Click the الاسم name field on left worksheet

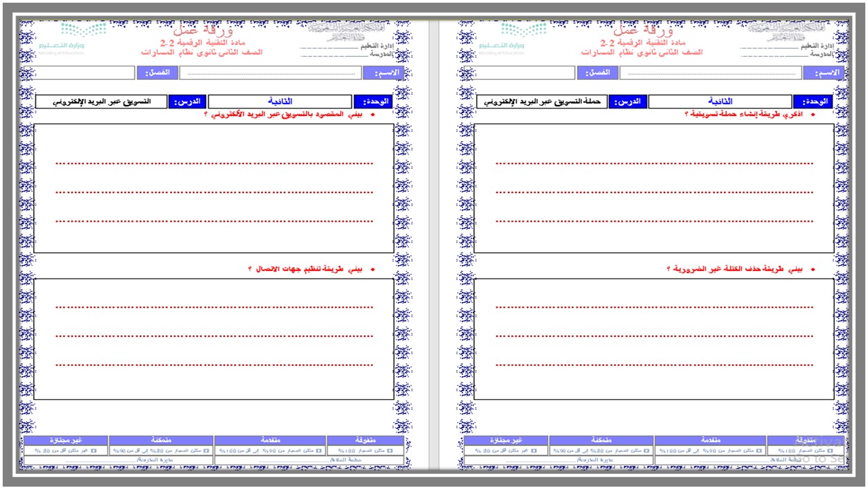tap(271, 73)
